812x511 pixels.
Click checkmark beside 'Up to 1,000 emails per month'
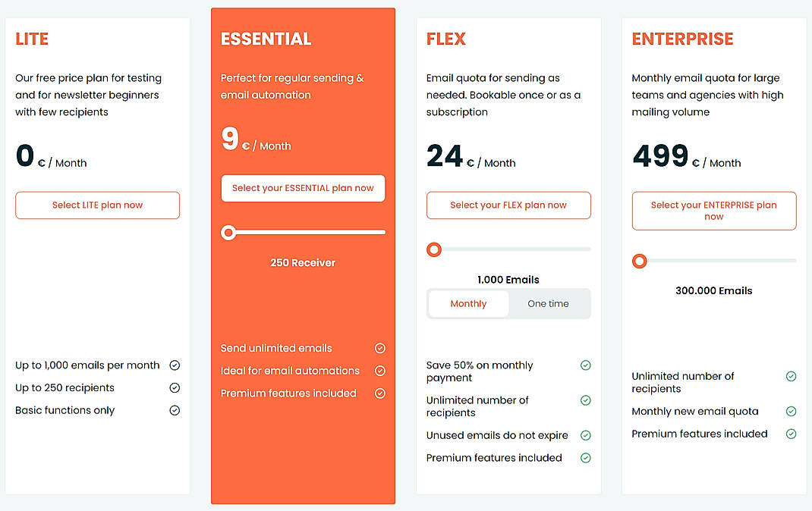(x=175, y=365)
